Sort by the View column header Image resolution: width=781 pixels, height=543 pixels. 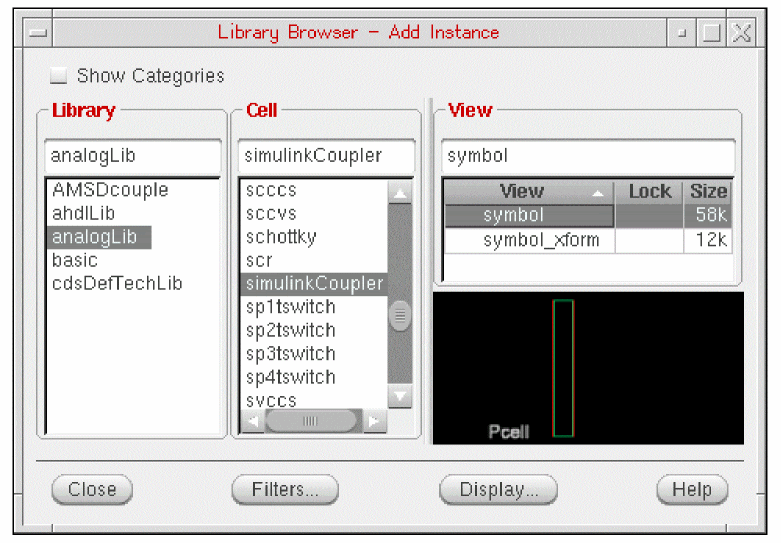coord(529,191)
